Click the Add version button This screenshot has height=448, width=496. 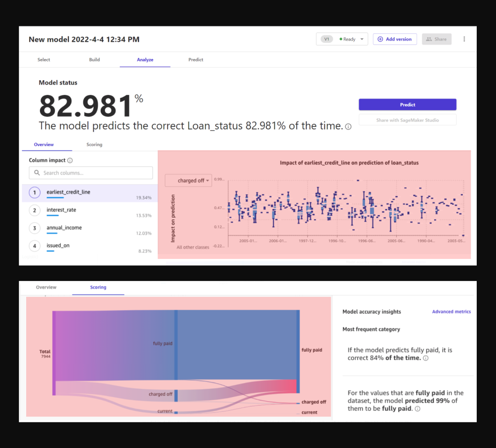click(x=395, y=39)
